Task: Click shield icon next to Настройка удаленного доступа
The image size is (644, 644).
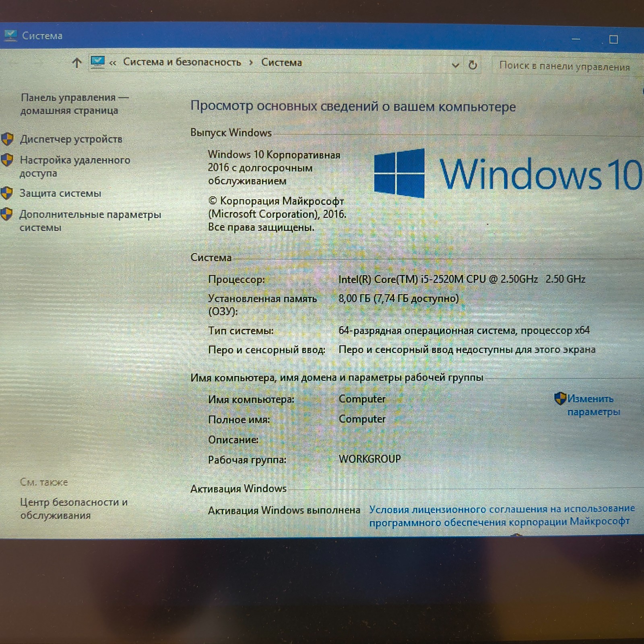Action: coord(7,160)
